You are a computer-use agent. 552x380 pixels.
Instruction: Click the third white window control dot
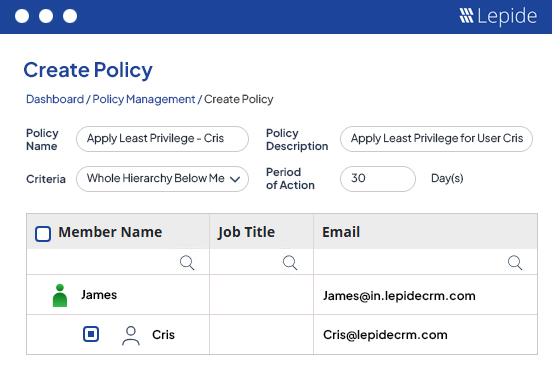(70, 16)
